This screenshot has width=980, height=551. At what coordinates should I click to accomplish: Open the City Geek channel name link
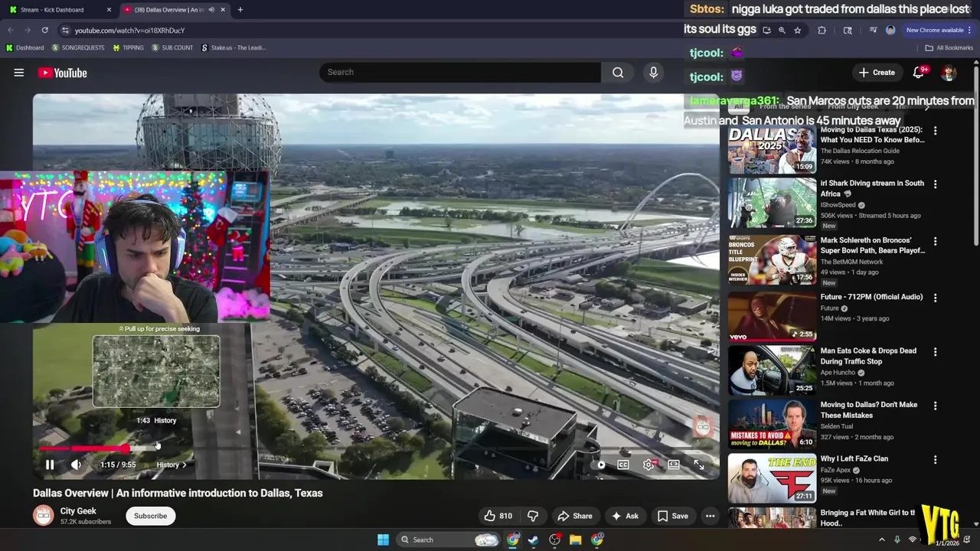pyautogui.click(x=78, y=511)
